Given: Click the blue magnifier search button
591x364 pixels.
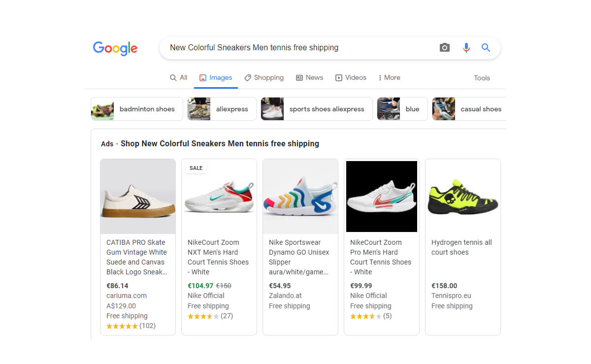Looking at the screenshot, I should coord(486,48).
